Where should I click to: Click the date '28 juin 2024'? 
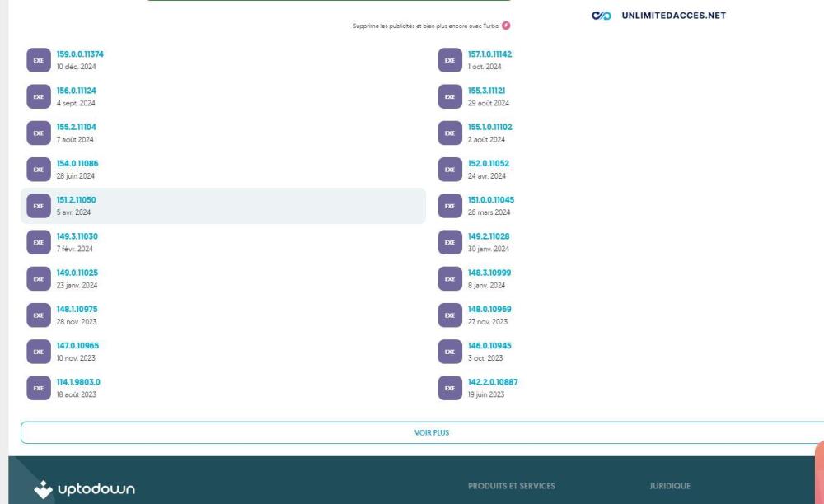[x=76, y=176]
